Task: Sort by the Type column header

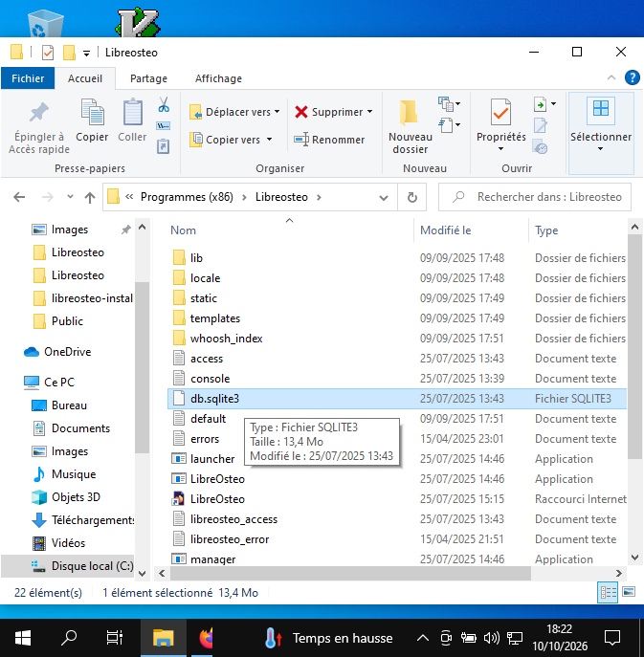Action: tap(546, 230)
